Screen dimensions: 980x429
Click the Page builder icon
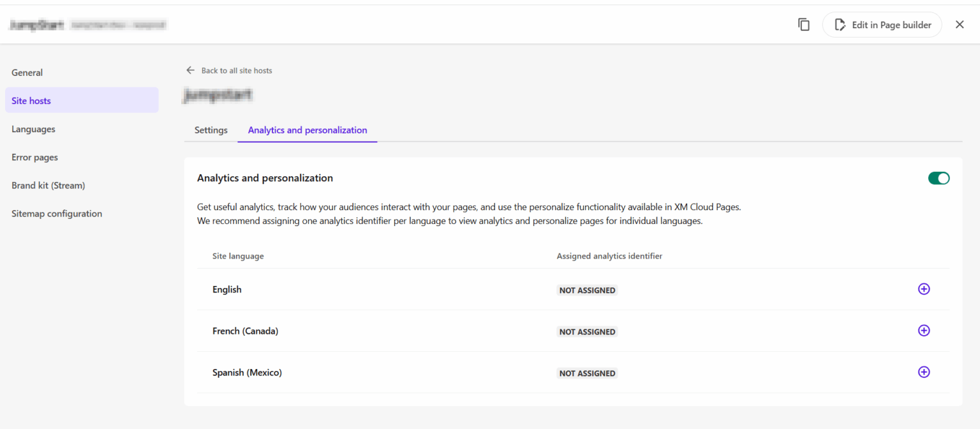[841, 24]
